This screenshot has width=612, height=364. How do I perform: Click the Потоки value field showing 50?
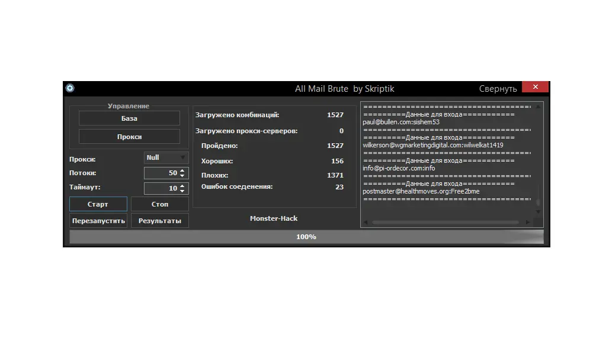click(x=164, y=173)
